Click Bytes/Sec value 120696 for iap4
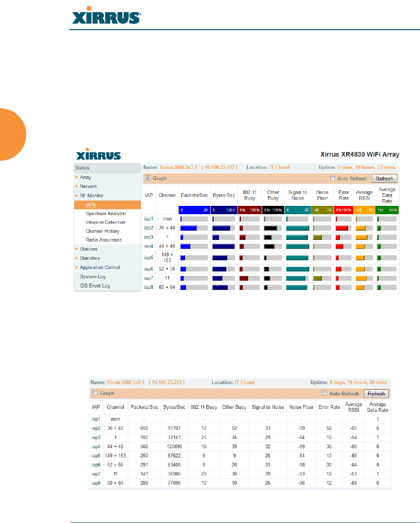Screen dimensions: 420x523 (174, 447)
